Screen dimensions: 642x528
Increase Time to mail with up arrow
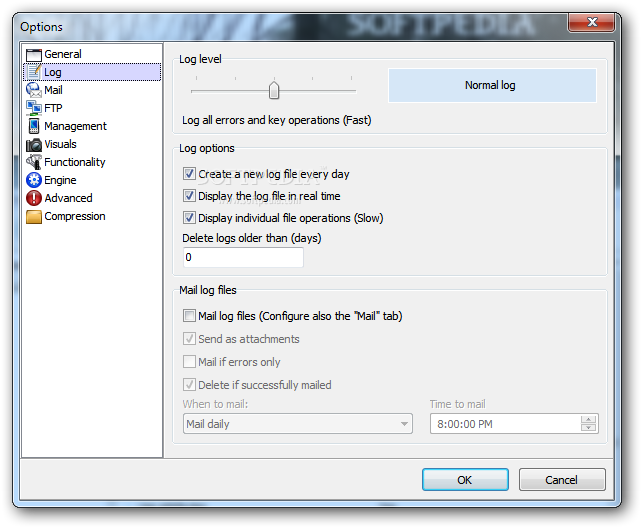[x=588, y=420]
